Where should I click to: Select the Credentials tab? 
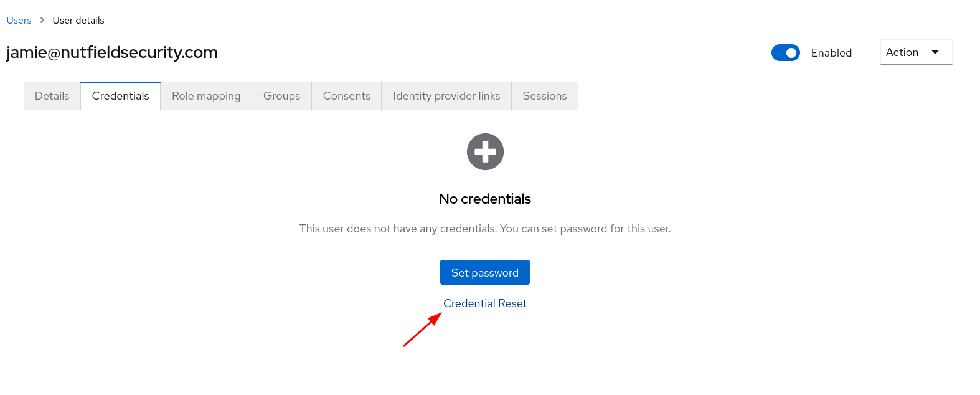[120, 96]
